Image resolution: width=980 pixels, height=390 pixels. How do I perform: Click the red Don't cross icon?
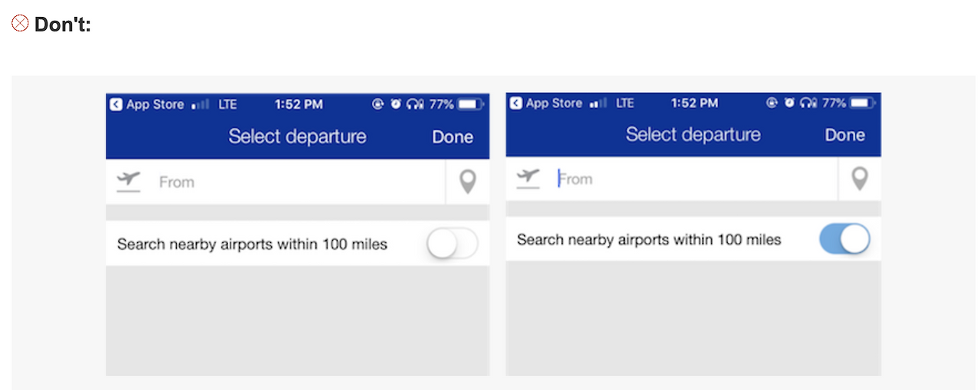[21, 24]
